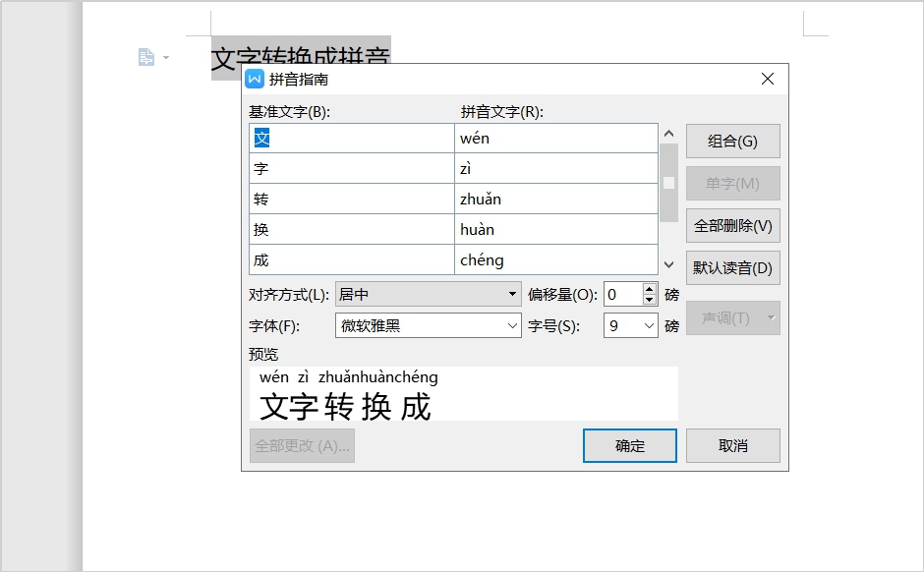Open the 字号 font size dropdown showing 9
924x572 pixels.
click(650, 325)
